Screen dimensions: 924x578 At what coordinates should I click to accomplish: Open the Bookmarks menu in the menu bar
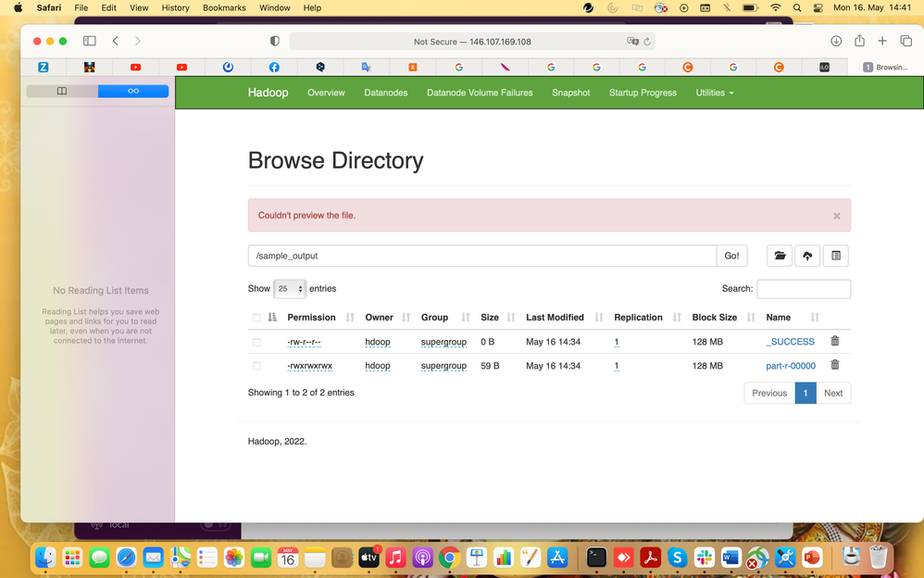point(224,7)
